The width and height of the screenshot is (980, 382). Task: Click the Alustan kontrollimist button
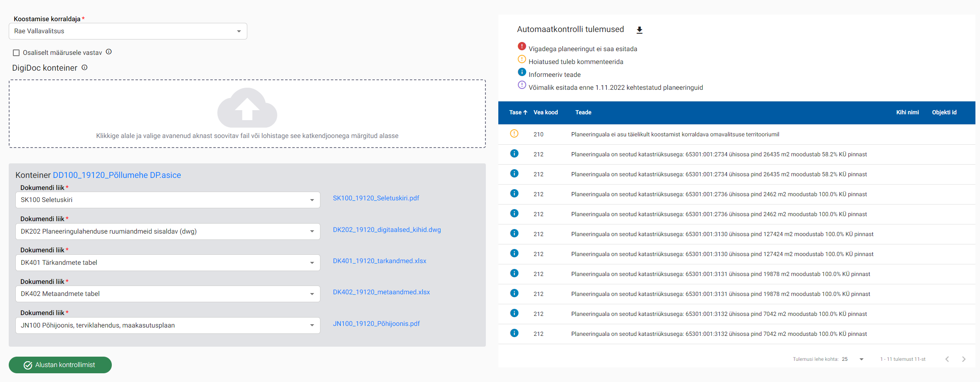pos(60,365)
